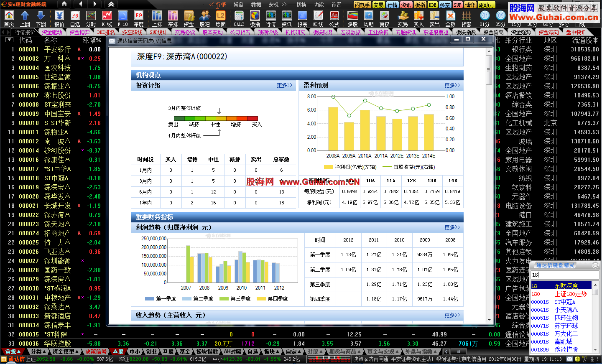Viewport: 602px width, 364px height.
Task: Switch to the DDE排名 tab
Action: pyautogui.click(x=106, y=32)
